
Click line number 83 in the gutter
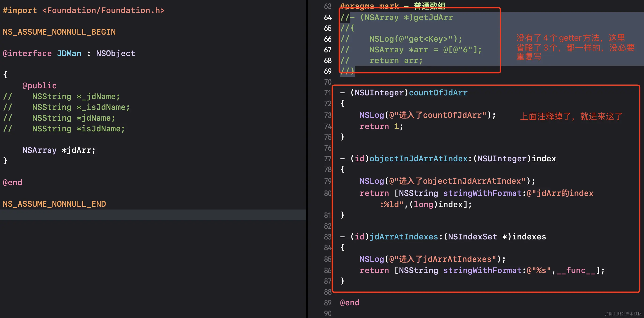click(x=328, y=237)
